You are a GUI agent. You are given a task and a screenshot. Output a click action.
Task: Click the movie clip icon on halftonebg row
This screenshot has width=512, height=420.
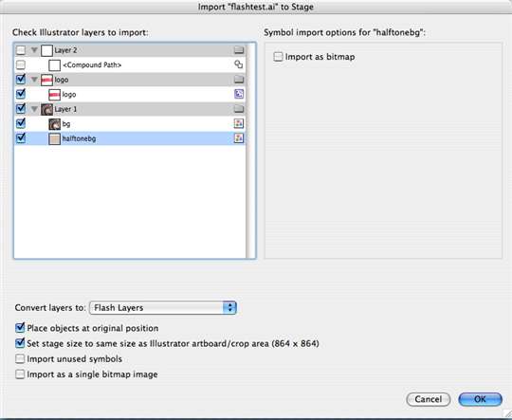[239, 138]
